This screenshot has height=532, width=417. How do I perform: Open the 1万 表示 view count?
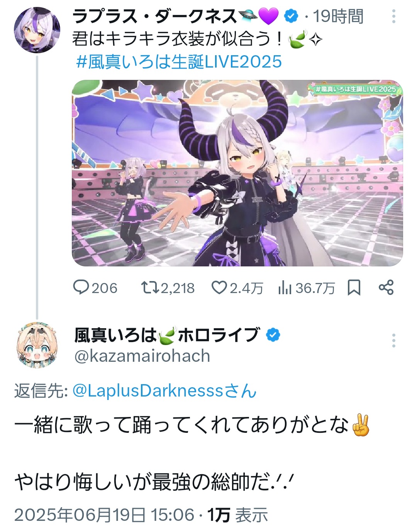[237, 515]
